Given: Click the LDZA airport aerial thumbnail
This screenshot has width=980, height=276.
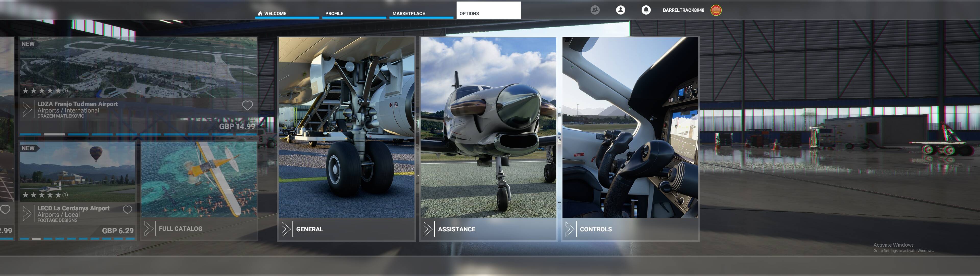Looking at the screenshot, I should 139,67.
